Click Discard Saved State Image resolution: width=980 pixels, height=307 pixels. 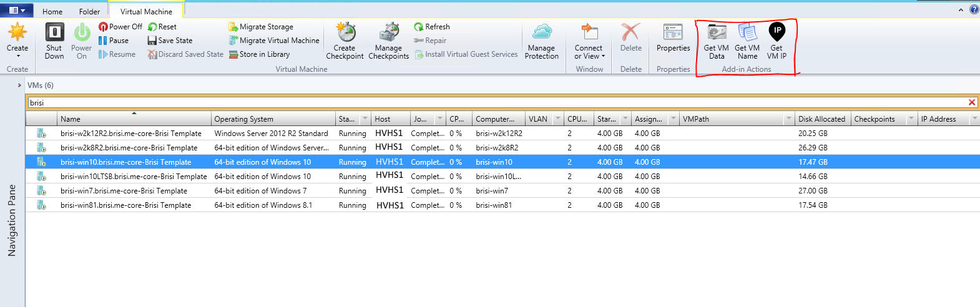[x=185, y=54]
